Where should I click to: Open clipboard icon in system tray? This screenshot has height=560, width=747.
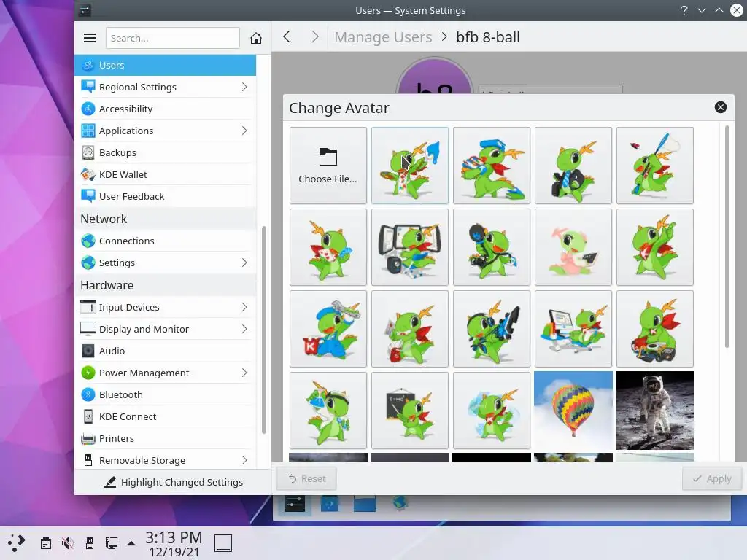46,542
